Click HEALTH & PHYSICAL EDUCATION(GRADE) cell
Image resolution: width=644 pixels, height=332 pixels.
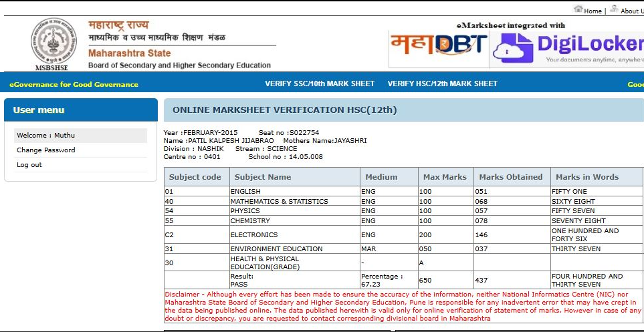[294, 263]
